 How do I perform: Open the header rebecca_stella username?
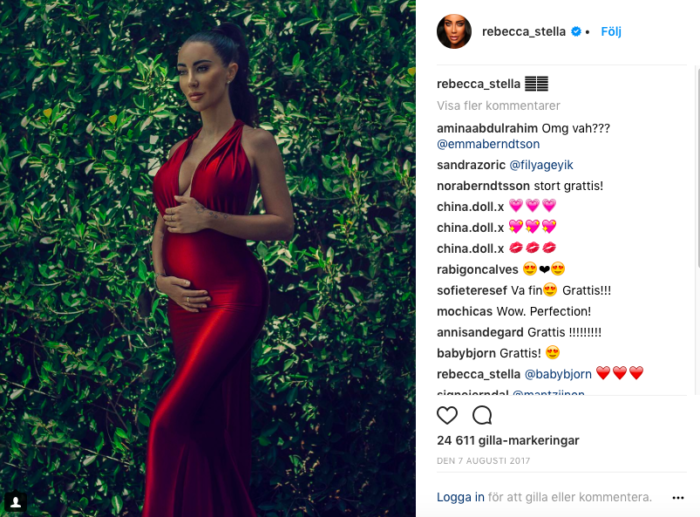[x=524, y=32]
